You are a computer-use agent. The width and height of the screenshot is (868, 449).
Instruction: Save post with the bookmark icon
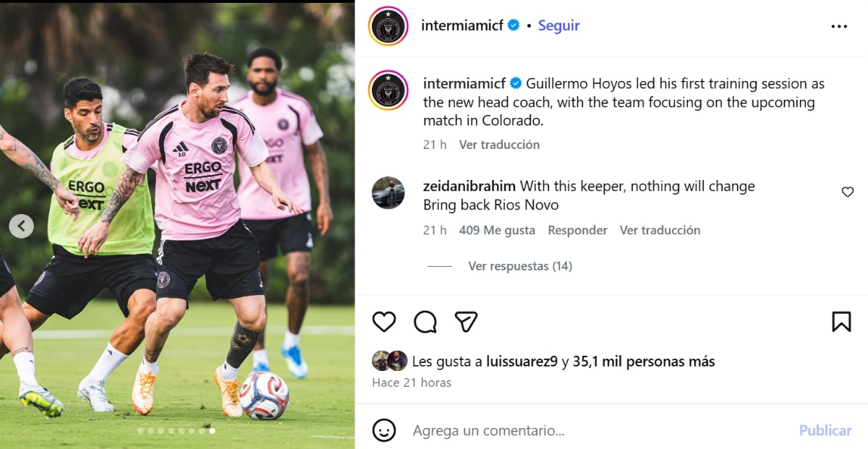pos(841,322)
